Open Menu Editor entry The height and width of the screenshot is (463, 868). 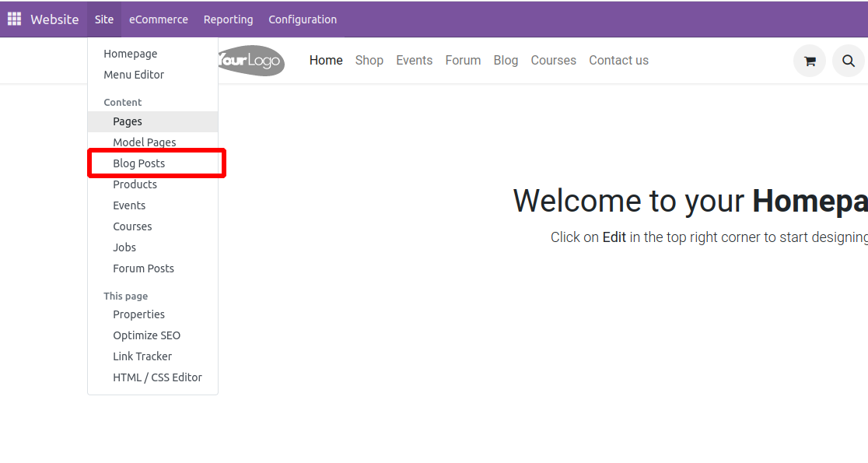pyautogui.click(x=152, y=75)
